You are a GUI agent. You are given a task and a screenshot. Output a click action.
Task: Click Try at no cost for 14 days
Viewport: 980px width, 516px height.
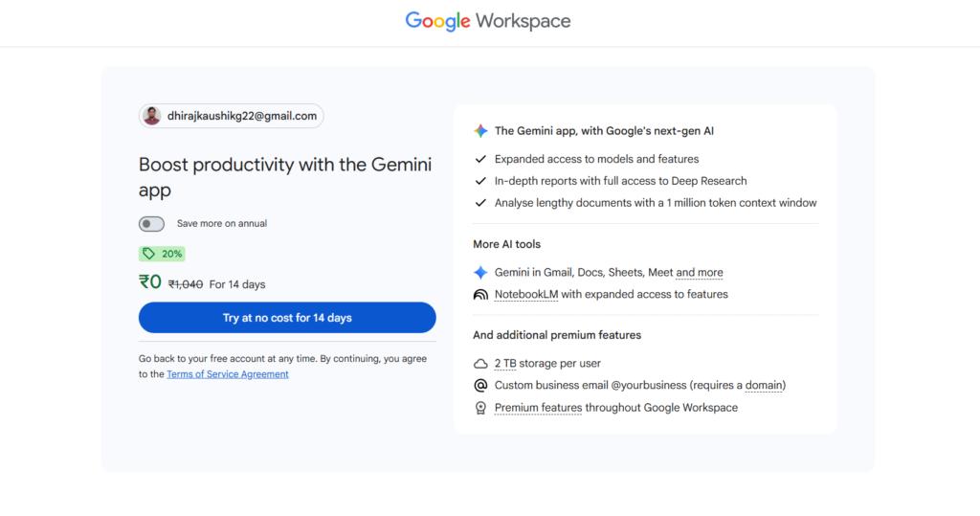(287, 318)
